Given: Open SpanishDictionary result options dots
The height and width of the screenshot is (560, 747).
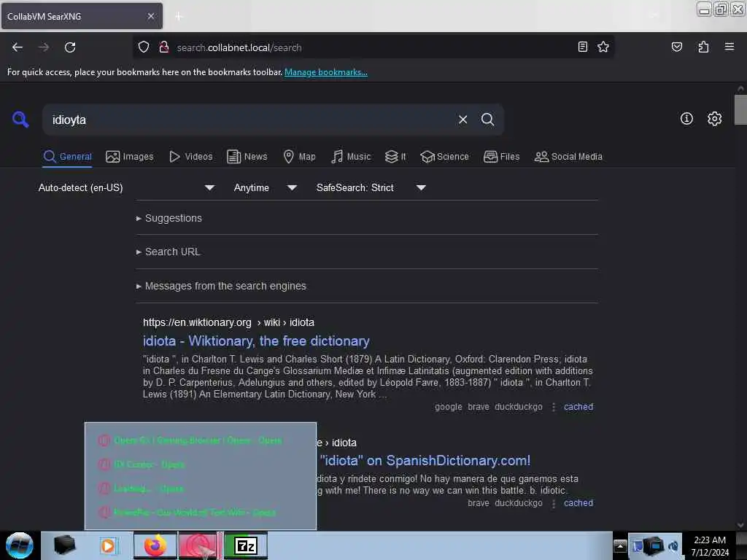Looking at the screenshot, I should 553,503.
